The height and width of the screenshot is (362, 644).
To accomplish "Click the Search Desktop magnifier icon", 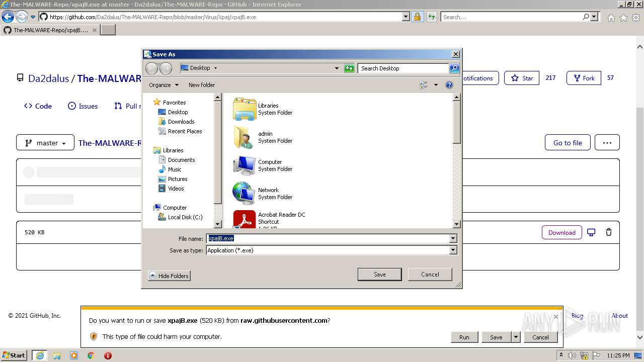I will [454, 68].
